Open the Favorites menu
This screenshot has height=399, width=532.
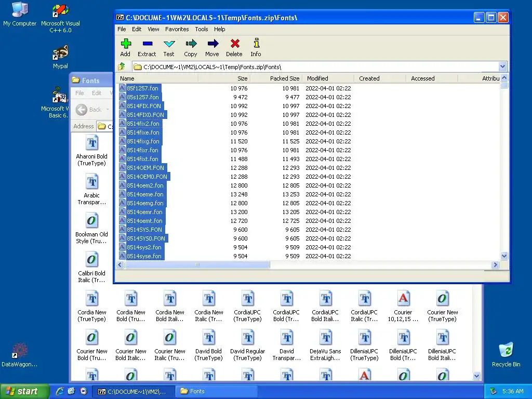pyautogui.click(x=177, y=29)
